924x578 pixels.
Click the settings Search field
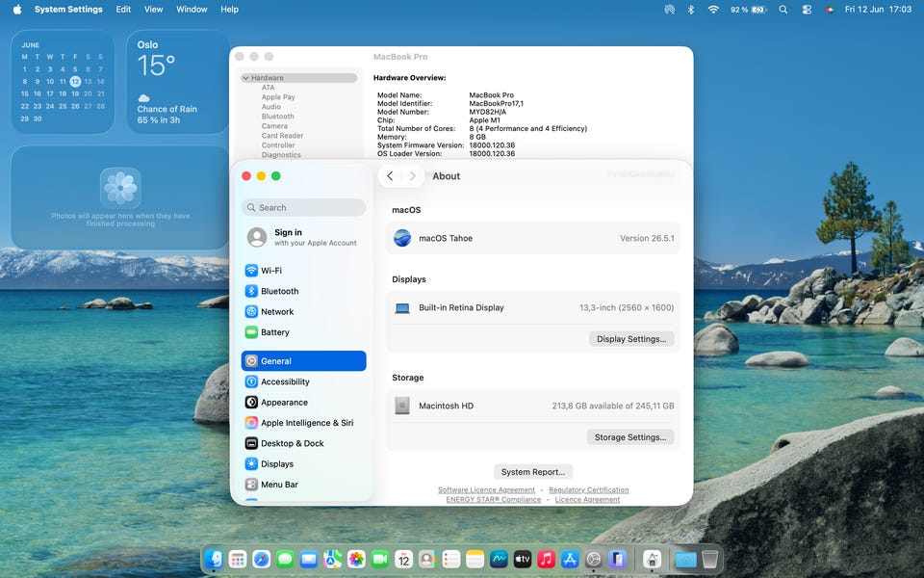coord(303,208)
